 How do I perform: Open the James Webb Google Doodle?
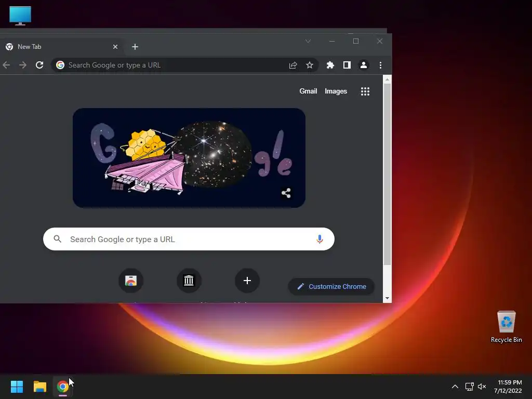(x=189, y=158)
